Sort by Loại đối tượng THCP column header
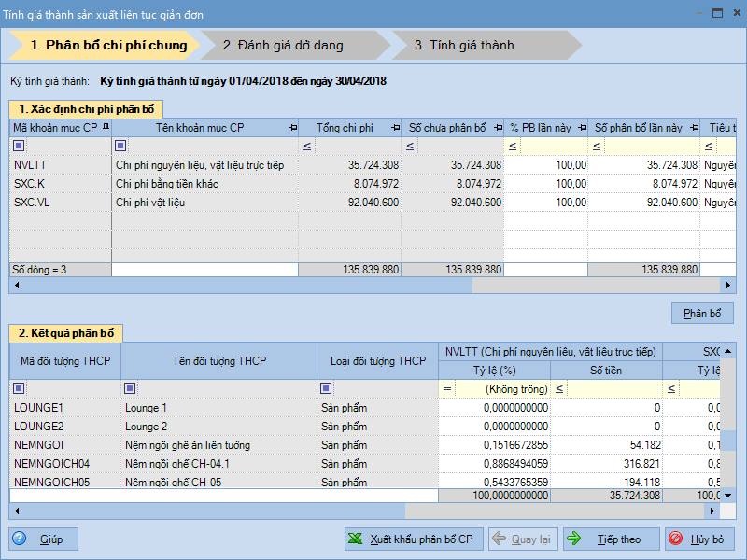The height and width of the screenshot is (560, 747). point(378,361)
